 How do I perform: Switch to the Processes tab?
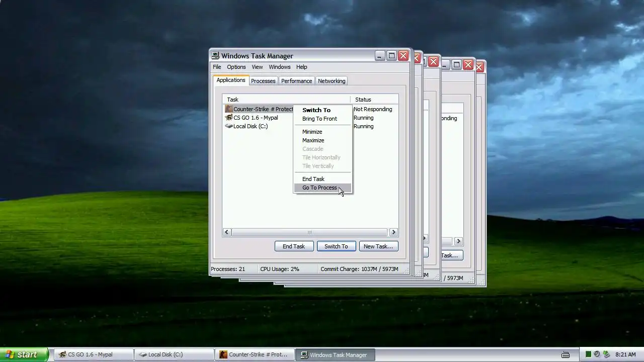coord(263,81)
